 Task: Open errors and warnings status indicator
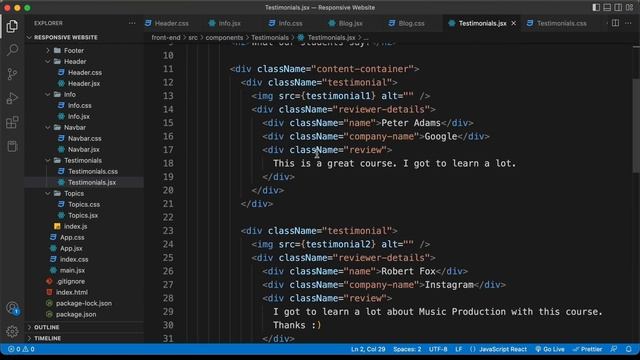point(21,349)
